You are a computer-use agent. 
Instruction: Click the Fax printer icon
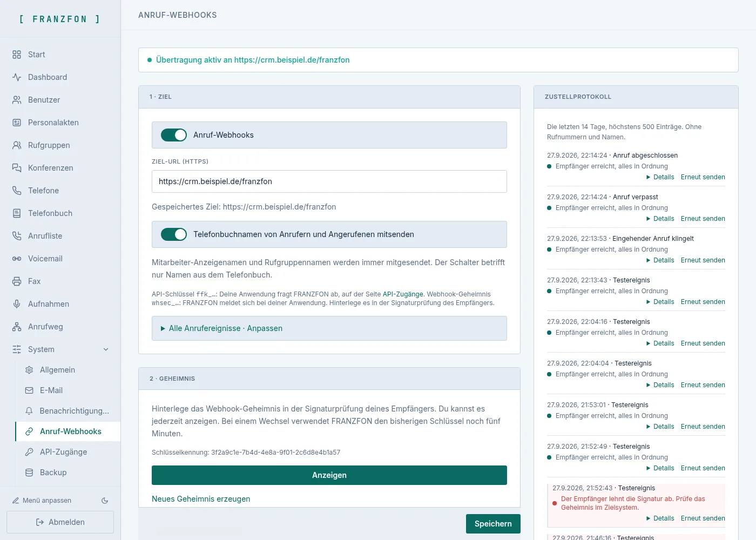click(17, 281)
